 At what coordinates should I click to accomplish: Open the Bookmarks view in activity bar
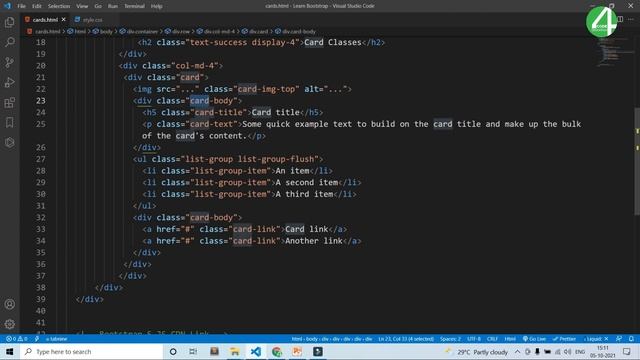point(9,122)
